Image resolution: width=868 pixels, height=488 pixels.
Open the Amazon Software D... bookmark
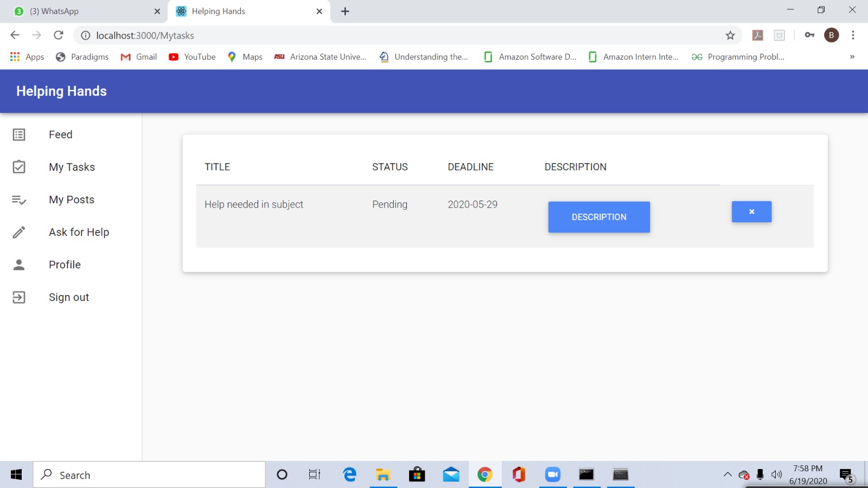(530, 57)
